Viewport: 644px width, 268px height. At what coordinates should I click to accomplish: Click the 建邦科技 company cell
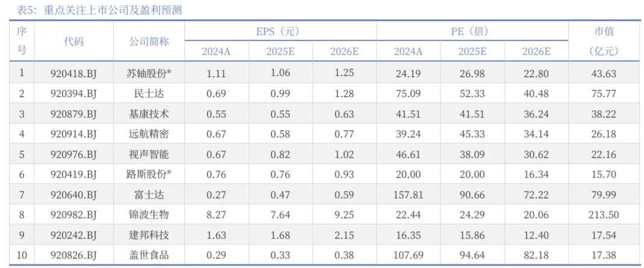(149, 235)
